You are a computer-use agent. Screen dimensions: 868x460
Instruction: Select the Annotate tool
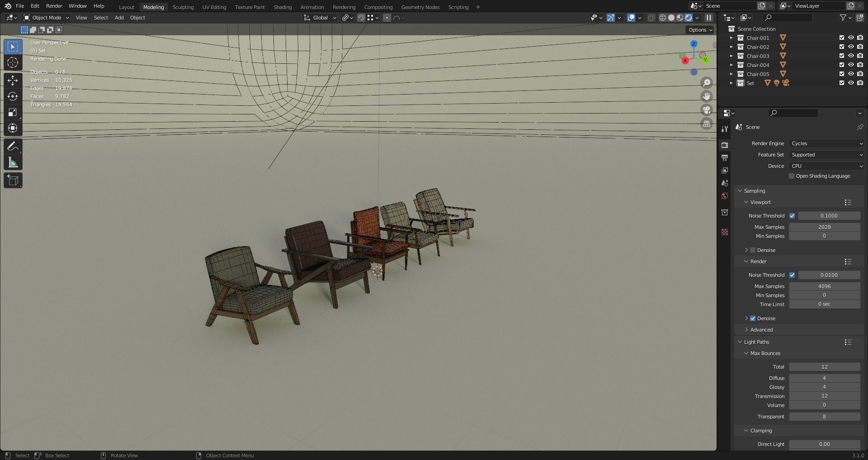pyautogui.click(x=13, y=147)
